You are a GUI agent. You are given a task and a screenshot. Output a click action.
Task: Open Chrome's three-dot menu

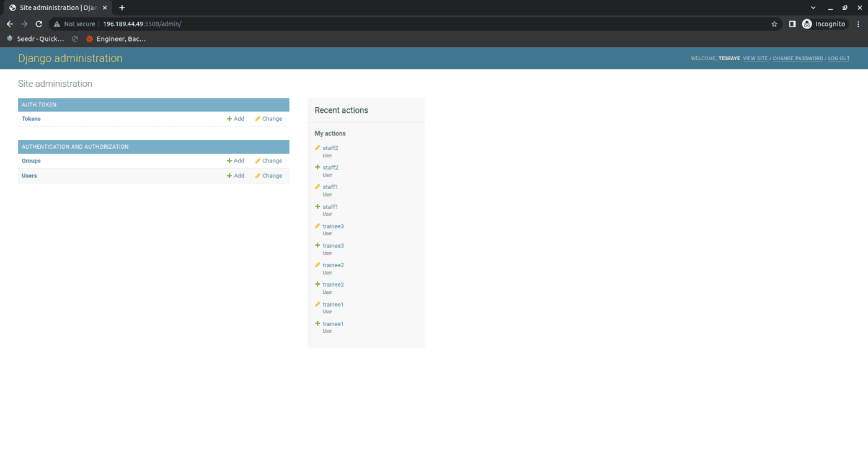[x=858, y=24]
